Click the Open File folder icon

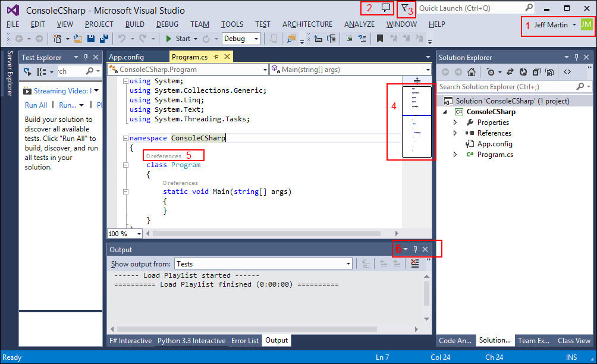[78, 39]
